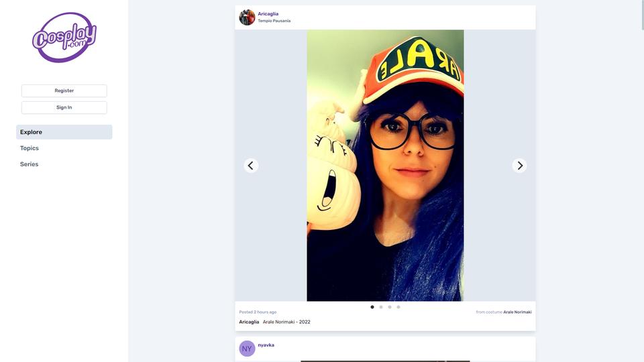644x362 pixels.
Task: Open the nyavka username link
Action: pyautogui.click(x=266, y=345)
